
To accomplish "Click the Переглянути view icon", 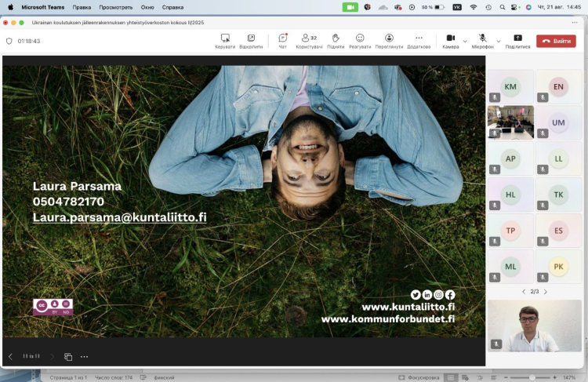I will pyautogui.click(x=389, y=38).
